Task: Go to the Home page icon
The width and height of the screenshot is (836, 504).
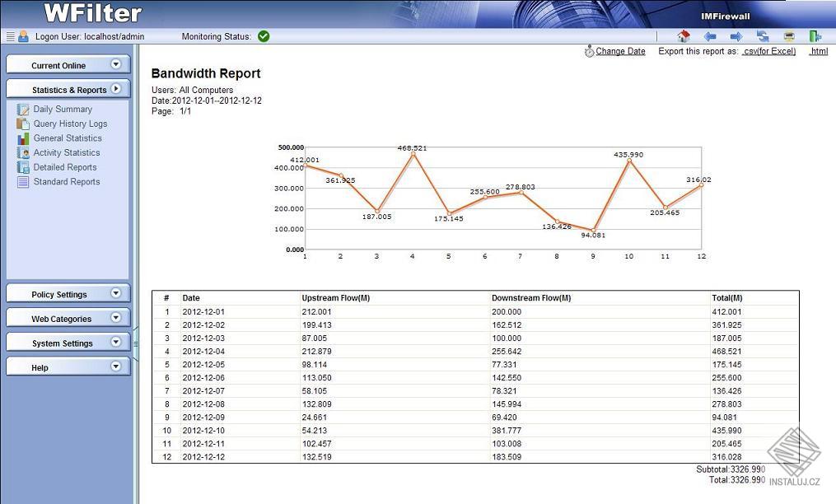Action: point(684,36)
